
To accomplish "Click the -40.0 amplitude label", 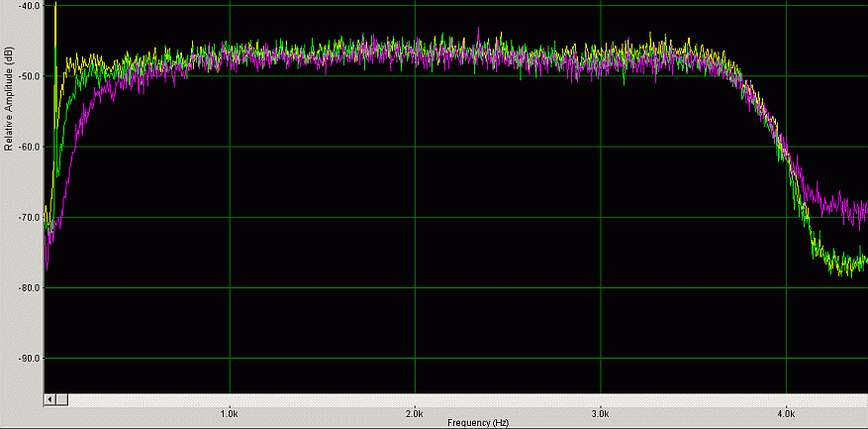I will (30, 6).
